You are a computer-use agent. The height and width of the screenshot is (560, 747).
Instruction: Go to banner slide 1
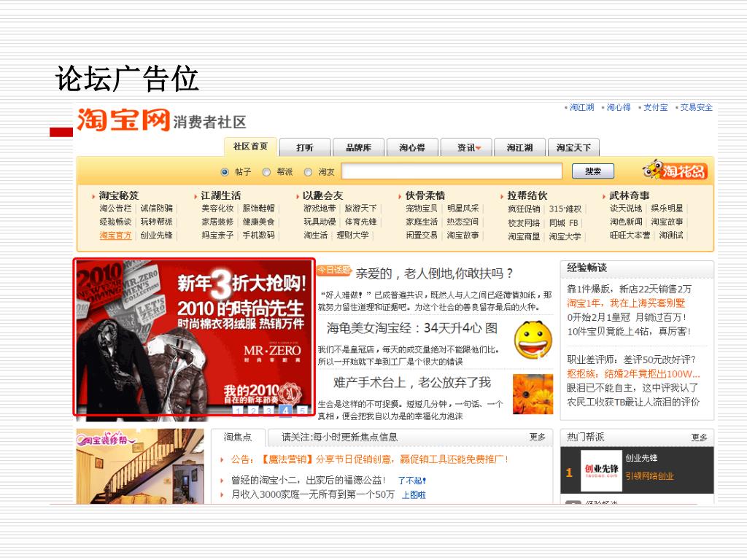pos(238,410)
